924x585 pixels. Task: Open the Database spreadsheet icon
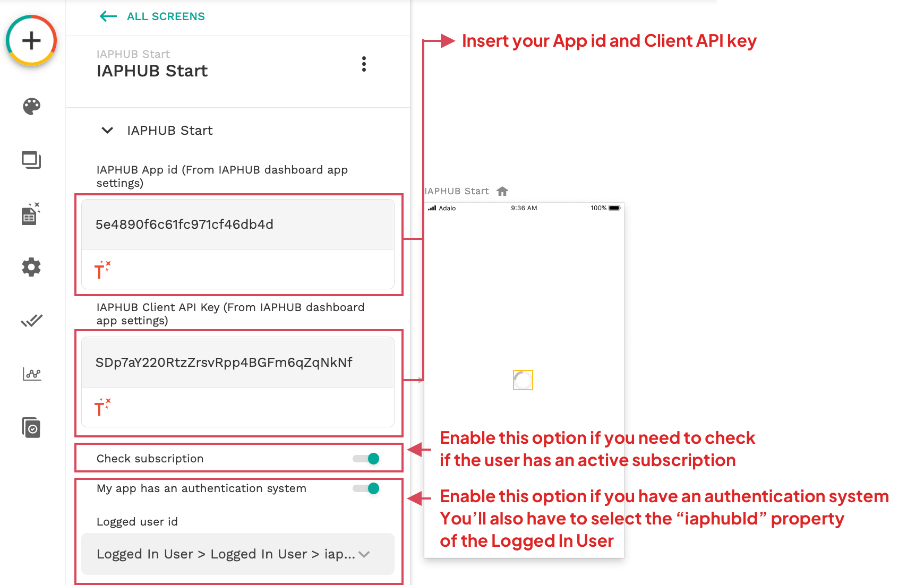(31, 214)
